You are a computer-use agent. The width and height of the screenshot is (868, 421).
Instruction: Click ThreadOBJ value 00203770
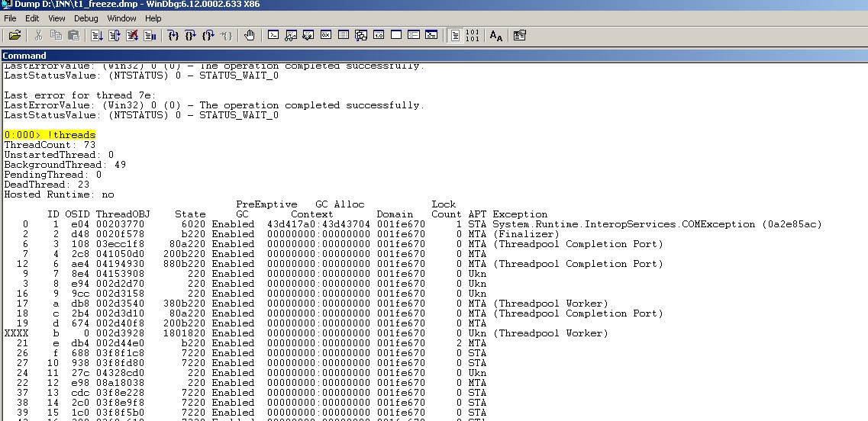click(x=120, y=224)
